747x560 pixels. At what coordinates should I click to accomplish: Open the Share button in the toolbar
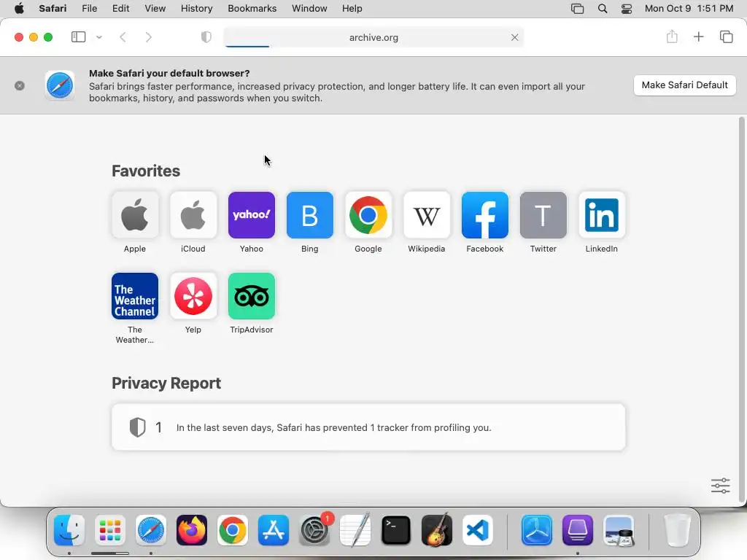click(x=672, y=36)
